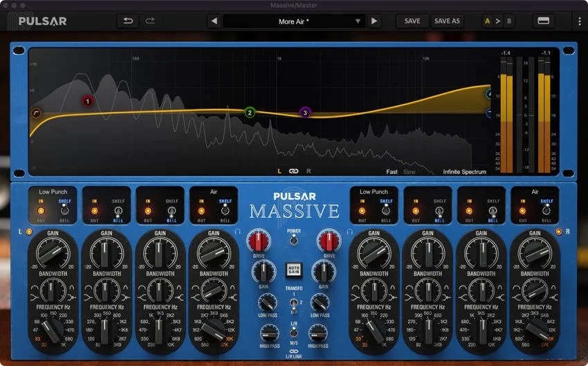588x366 pixels.
Task: Select the B comparison slot
Action: pyautogui.click(x=509, y=21)
